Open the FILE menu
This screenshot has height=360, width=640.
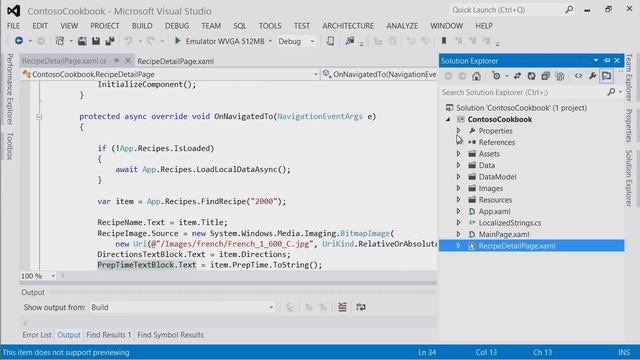13,26
